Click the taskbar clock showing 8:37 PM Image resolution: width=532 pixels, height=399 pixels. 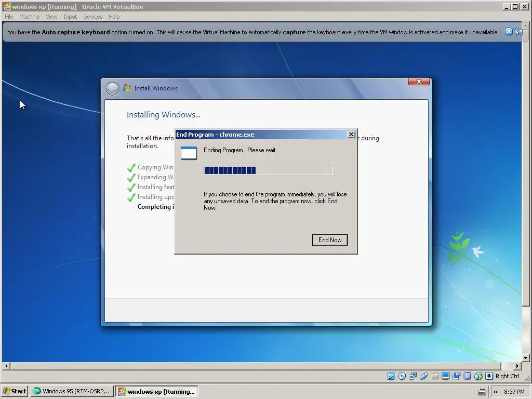(x=514, y=392)
